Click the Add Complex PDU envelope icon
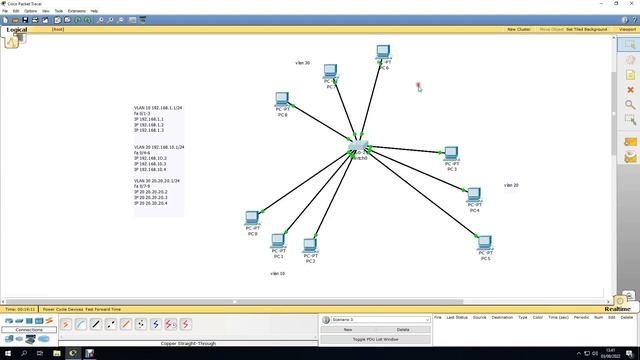 (630, 157)
